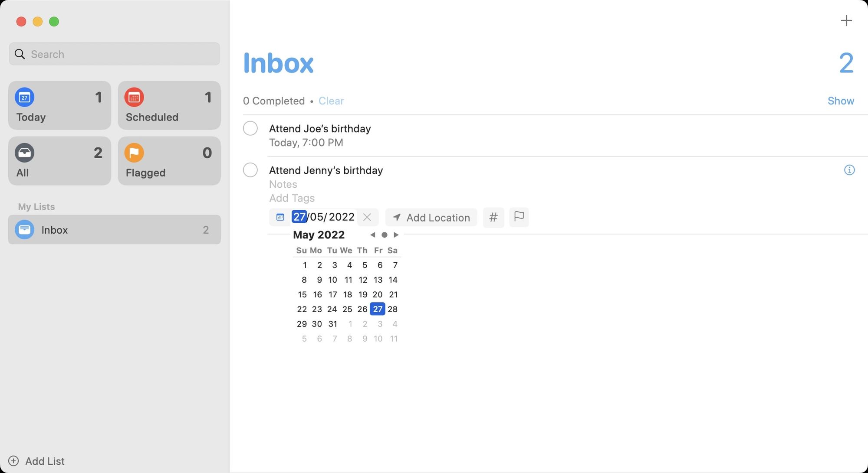This screenshot has width=868, height=473.
Task: Click the Inbox list in My Lists
Action: [x=114, y=229]
